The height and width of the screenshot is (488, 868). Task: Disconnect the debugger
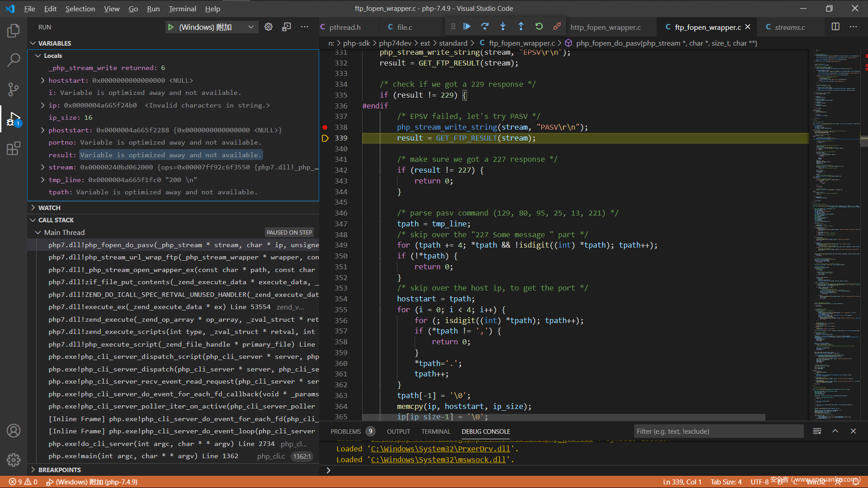point(557,27)
